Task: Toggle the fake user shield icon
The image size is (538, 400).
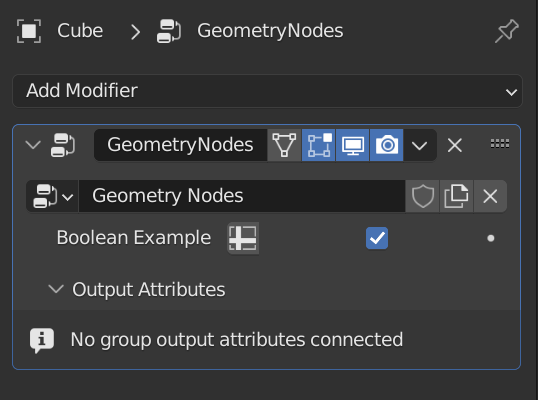Action: pos(423,196)
